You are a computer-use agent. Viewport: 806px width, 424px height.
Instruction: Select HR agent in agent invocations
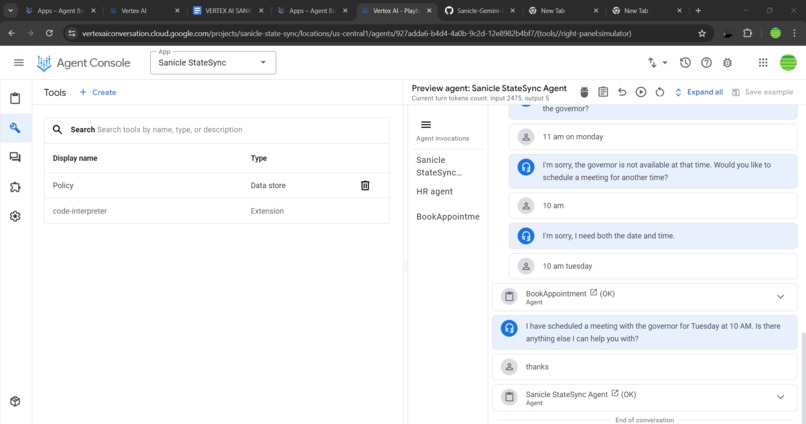434,192
